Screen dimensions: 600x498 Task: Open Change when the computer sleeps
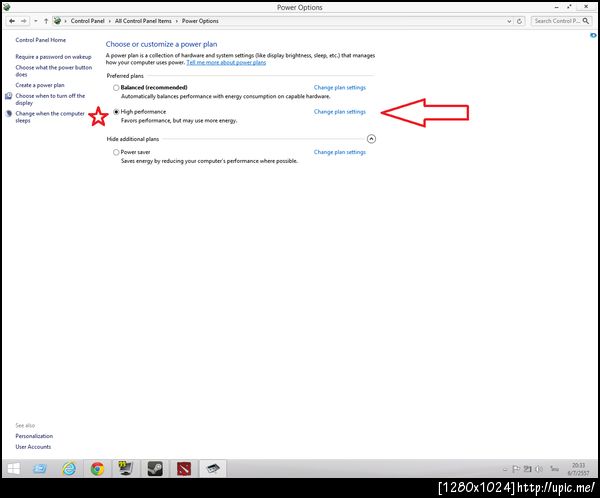coord(50,117)
